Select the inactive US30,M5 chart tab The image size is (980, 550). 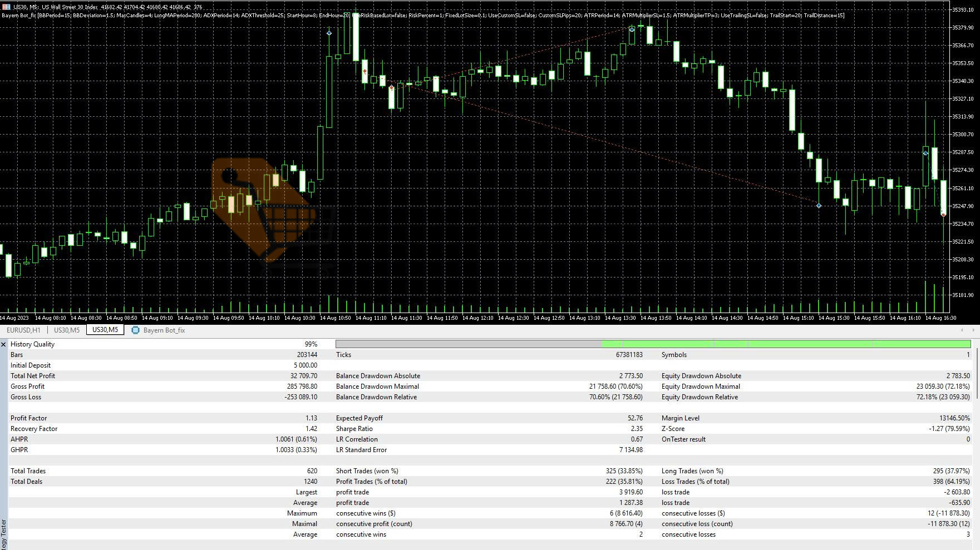[x=67, y=330]
